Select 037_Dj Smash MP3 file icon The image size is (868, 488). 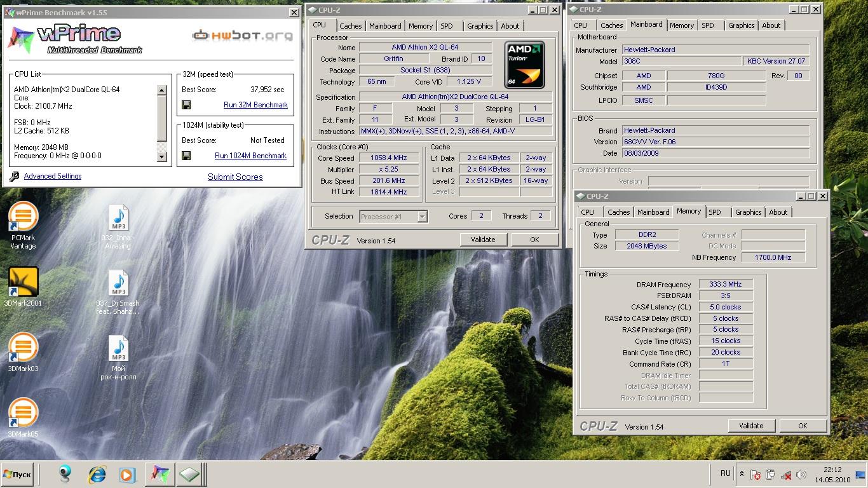(118, 283)
